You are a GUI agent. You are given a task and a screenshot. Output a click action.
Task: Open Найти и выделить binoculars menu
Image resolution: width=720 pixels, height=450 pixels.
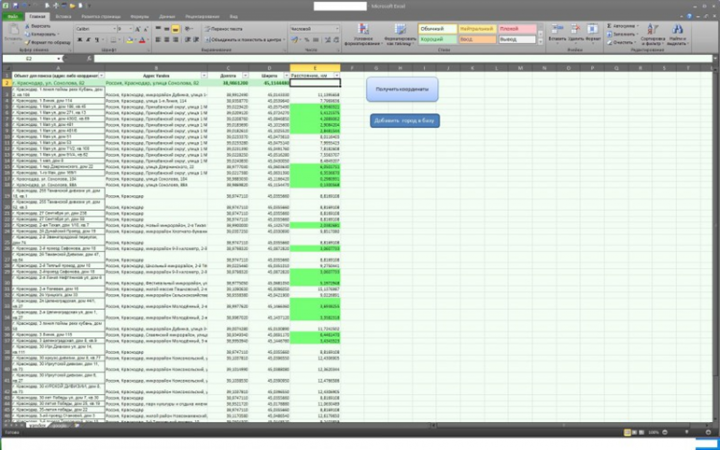677,34
